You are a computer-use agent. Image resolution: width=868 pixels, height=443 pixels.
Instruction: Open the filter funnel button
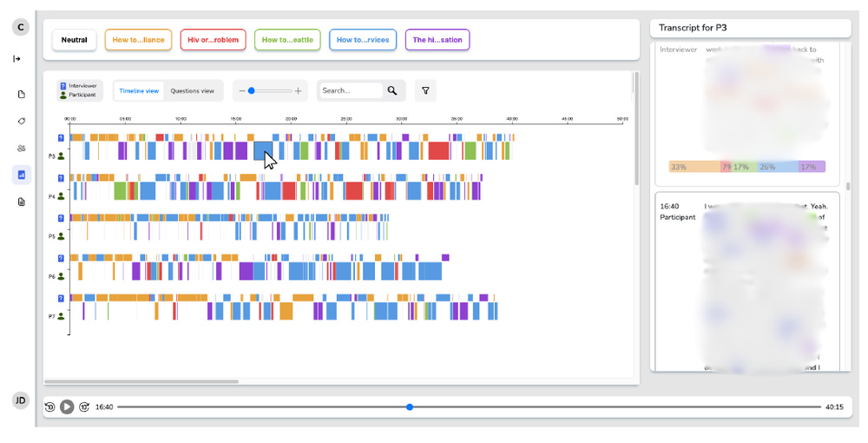(425, 91)
